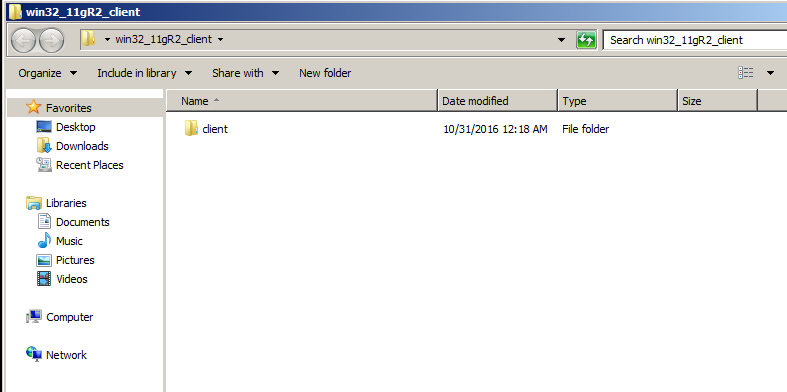Click the Forward navigation arrow button
This screenshot has width=787, height=392.
(x=52, y=40)
